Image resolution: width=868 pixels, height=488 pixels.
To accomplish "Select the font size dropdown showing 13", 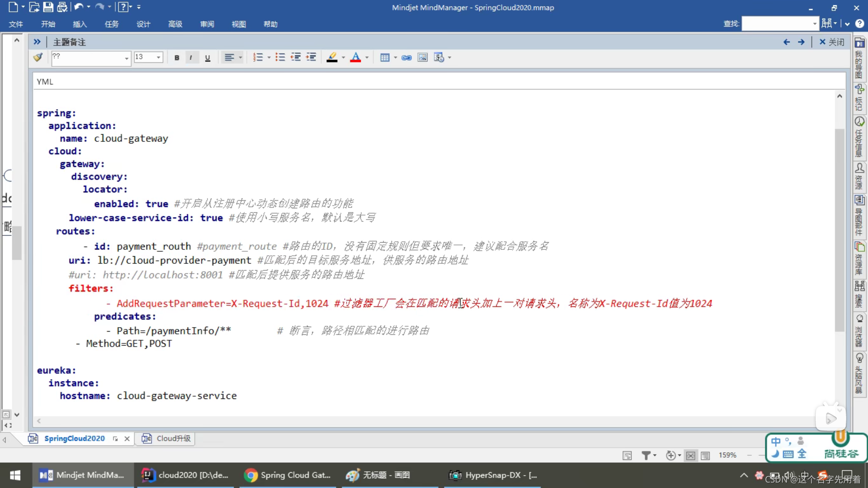I will [x=147, y=56].
